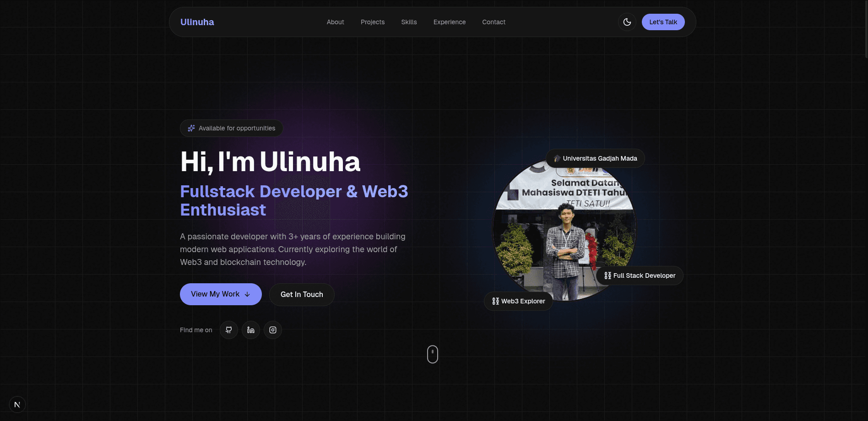The width and height of the screenshot is (868, 421).
Task: Click the code icon on Full Stack Developer badge
Action: point(608,275)
